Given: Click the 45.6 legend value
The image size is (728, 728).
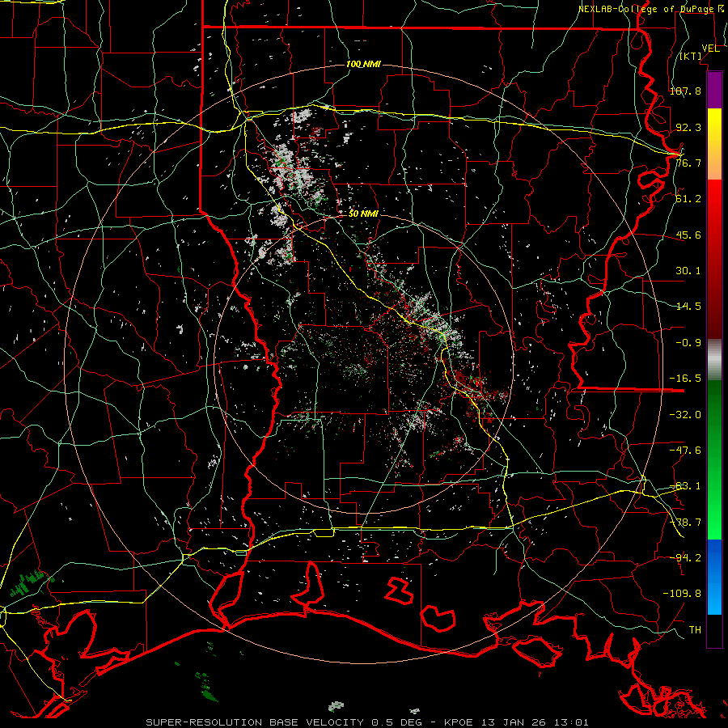Looking at the screenshot, I should [688, 235].
